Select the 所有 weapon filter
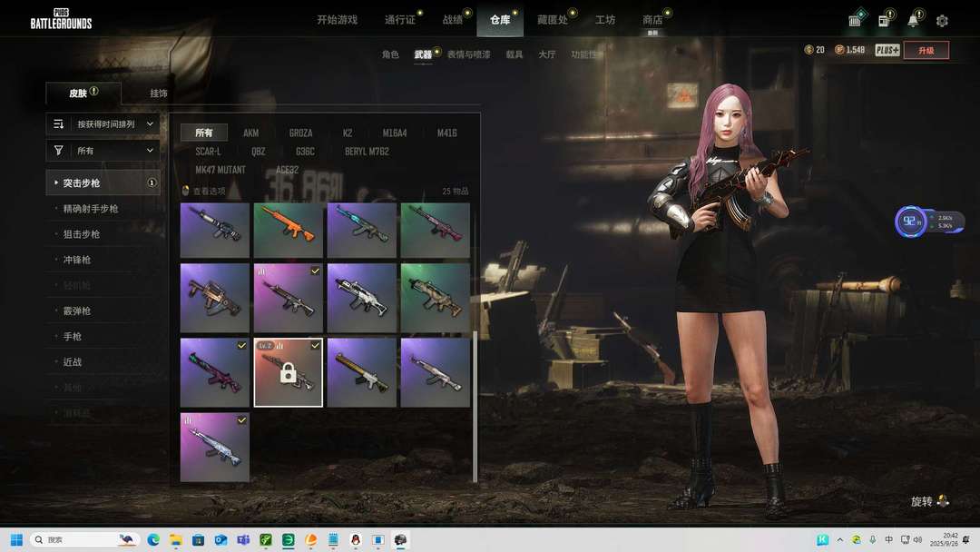980x552 pixels. (x=204, y=133)
